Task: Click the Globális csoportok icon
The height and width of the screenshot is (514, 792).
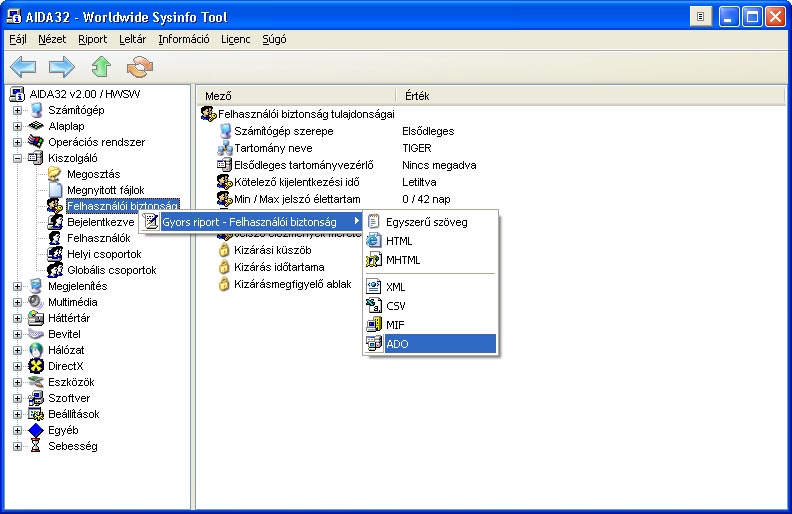Action: click(55, 270)
